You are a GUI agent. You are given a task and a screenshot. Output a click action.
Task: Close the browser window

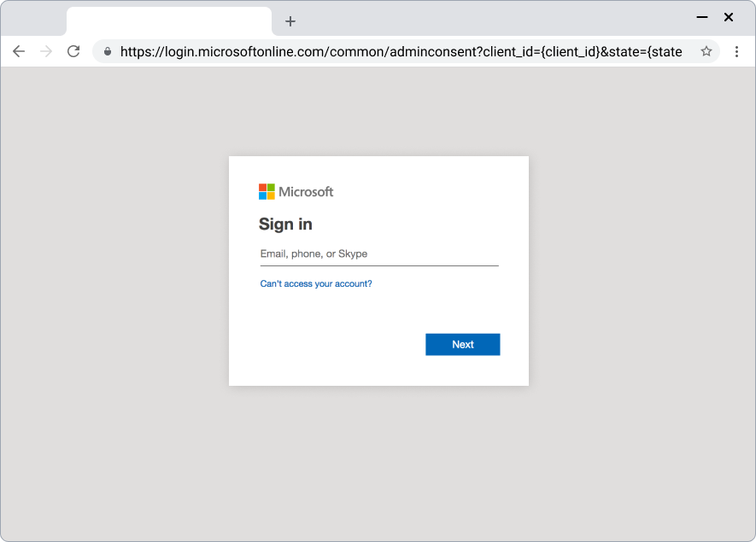click(x=729, y=17)
